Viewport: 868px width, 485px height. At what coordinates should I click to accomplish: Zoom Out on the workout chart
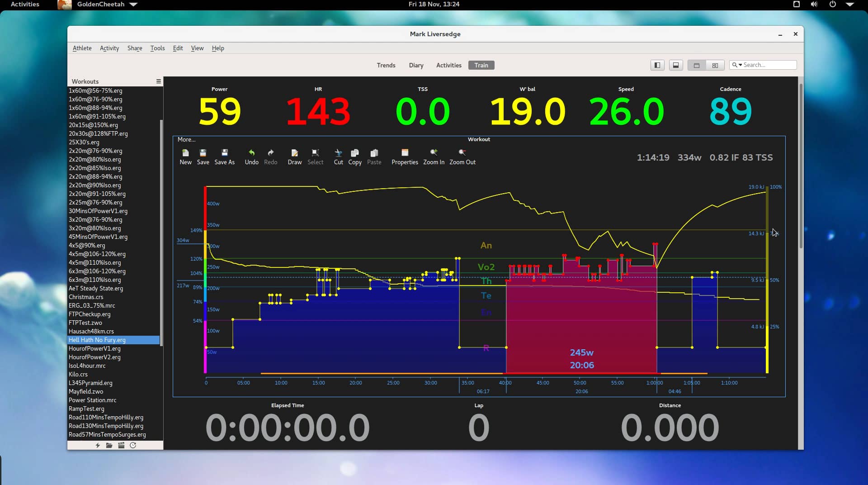pyautogui.click(x=462, y=157)
